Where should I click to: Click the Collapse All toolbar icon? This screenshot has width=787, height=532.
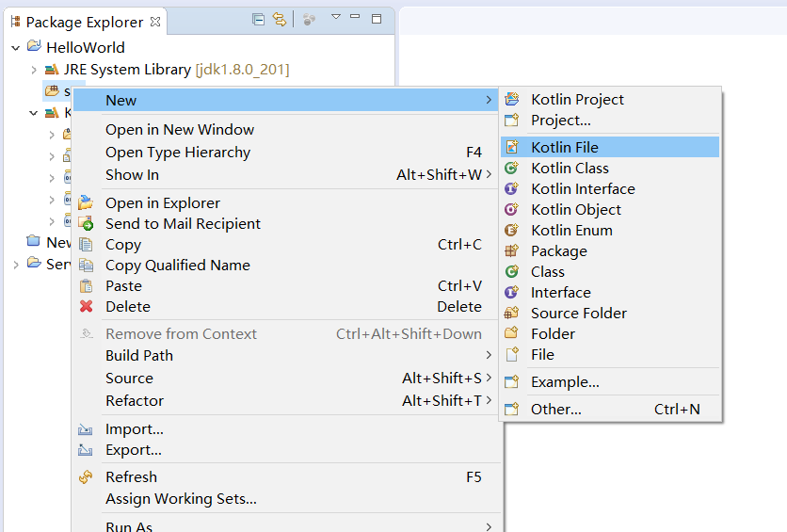coord(259,19)
